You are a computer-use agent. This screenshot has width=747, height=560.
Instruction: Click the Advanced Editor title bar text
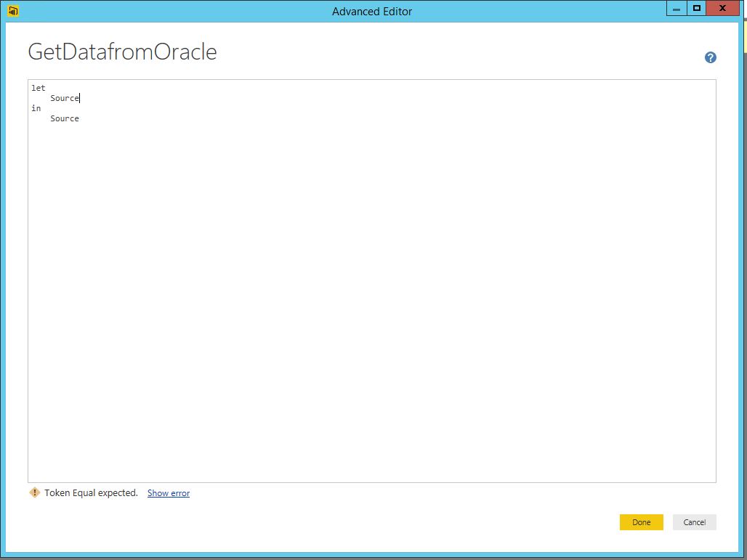pyautogui.click(x=372, y=12)
